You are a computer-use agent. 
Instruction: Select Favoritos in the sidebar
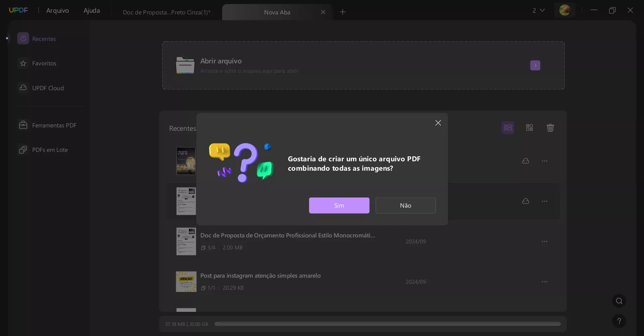44,63
